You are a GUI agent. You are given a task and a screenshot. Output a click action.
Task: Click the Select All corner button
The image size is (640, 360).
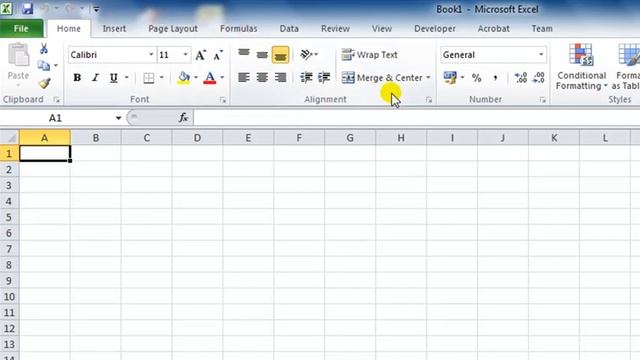coord(9,138)
